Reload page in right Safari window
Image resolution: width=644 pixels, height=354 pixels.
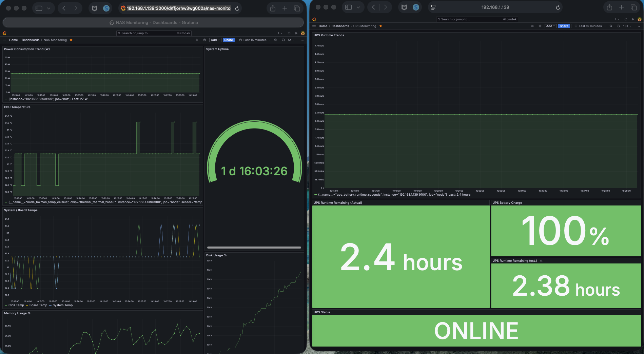click(x=558, y=7)
